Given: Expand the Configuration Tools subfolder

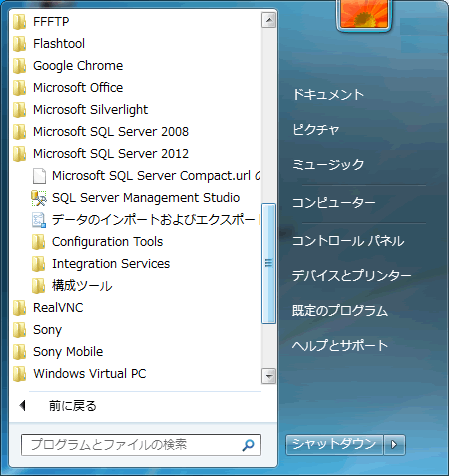Looking at the screenshot, I should [x=107, y=242].
